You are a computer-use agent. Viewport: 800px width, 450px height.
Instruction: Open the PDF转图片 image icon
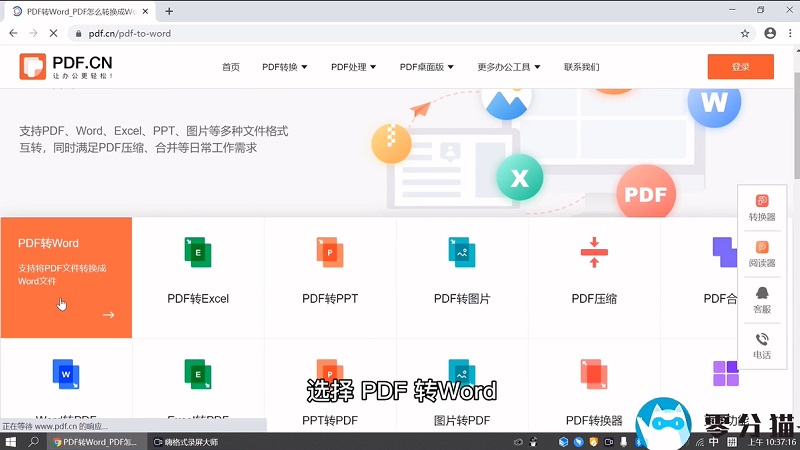click(x=461, y=252)
